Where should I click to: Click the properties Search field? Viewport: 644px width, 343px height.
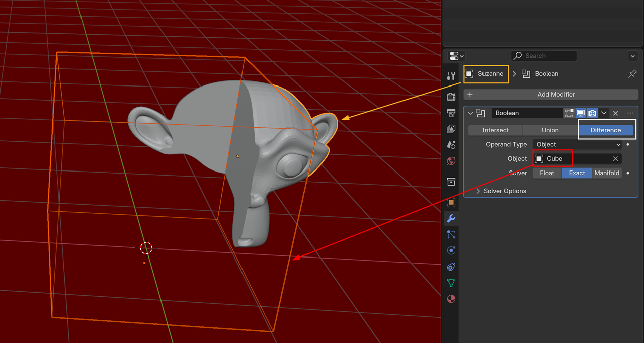click(544, 56)
